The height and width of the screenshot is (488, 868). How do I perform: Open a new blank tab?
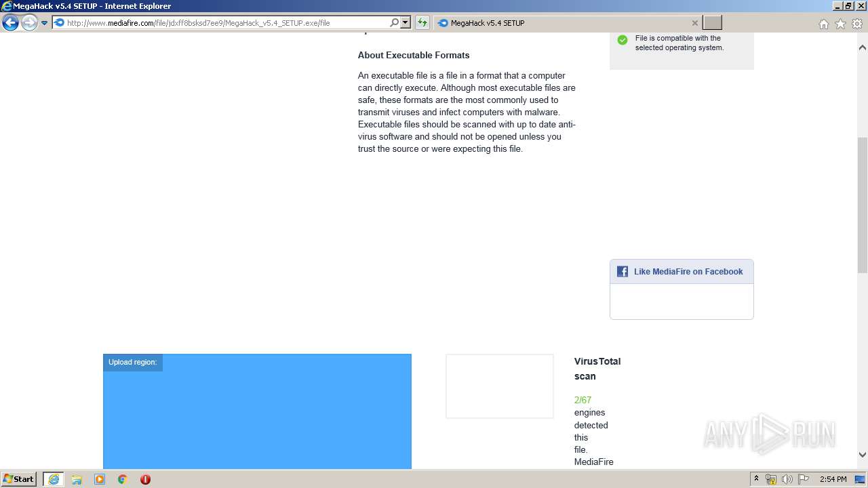(713, 23)
